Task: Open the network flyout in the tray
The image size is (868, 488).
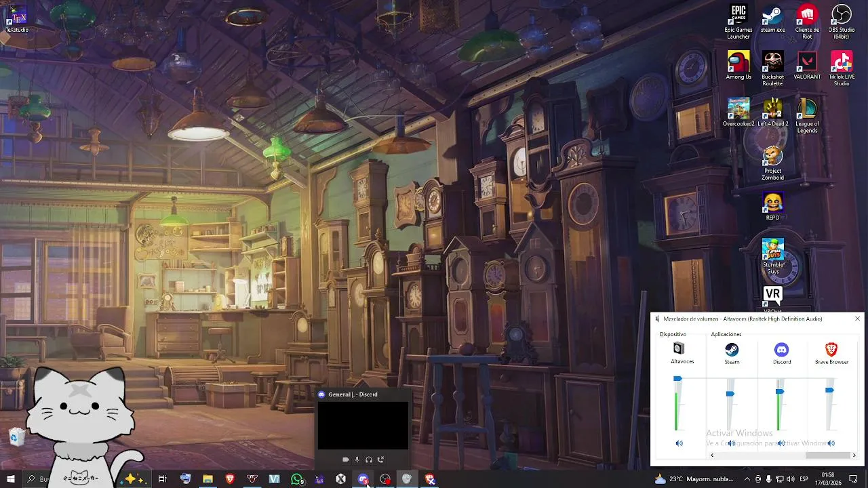Action: coord(779,479)
